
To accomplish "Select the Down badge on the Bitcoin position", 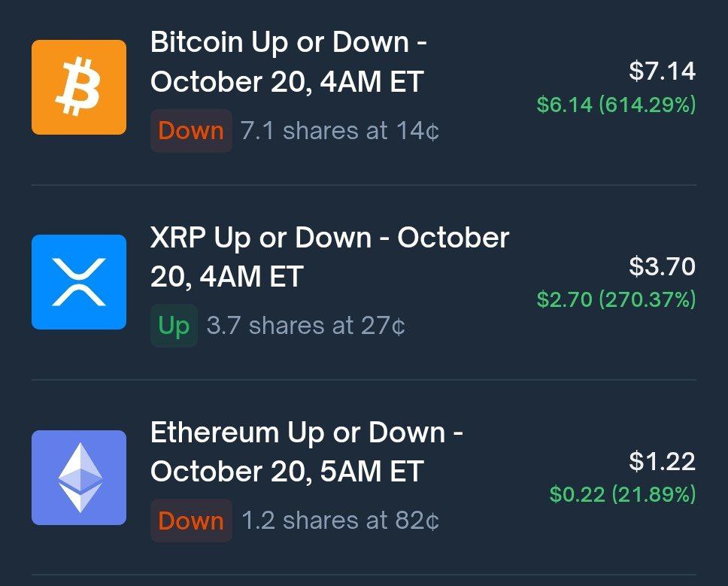I will click(191, 131).
